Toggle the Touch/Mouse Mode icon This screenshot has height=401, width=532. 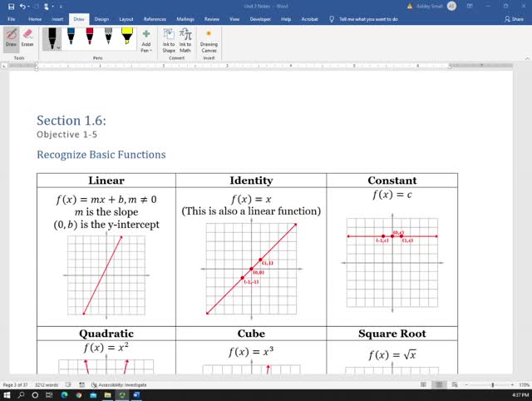(x=47, y=7)
